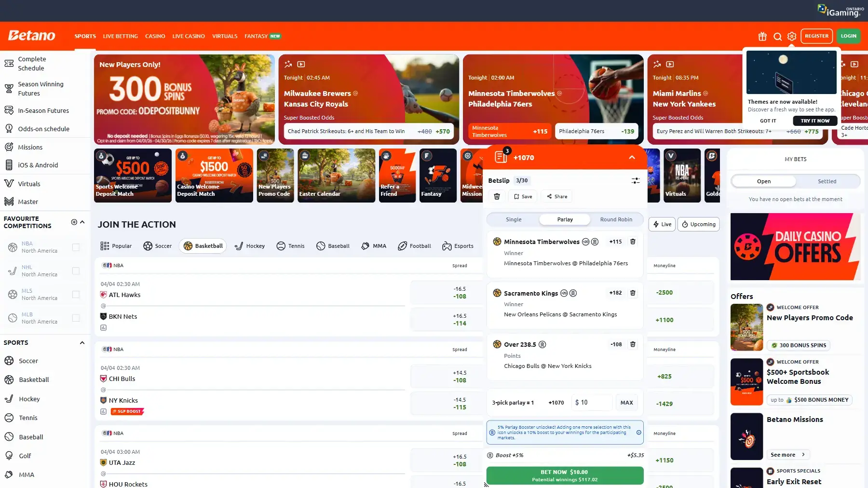Screen dimensions: 868x488
Task: Collapse Favourite Competitions section
Action: tap(82, 222)
